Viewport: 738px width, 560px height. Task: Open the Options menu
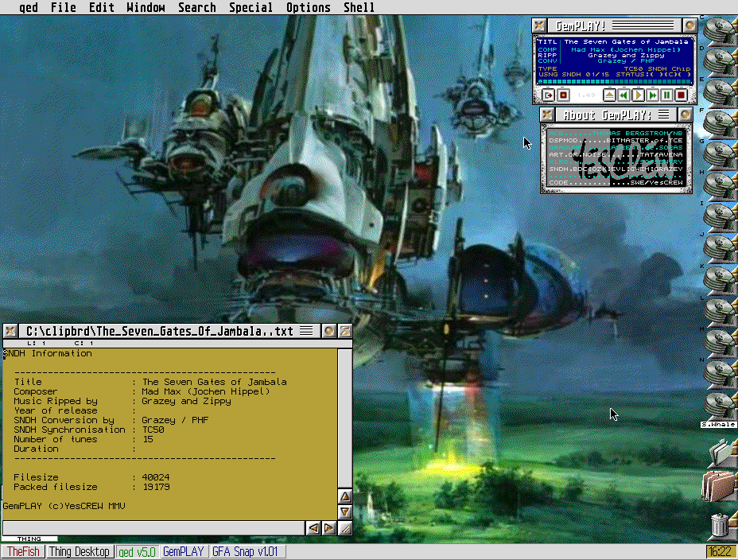(309, 7)
